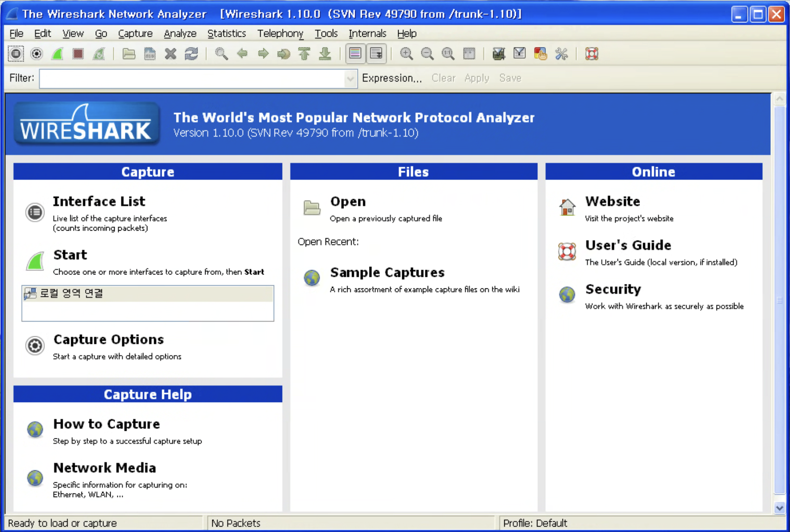Jump to last packet toolbar icon
Viewport: 790px width, 532px height.
click(326, 54)
